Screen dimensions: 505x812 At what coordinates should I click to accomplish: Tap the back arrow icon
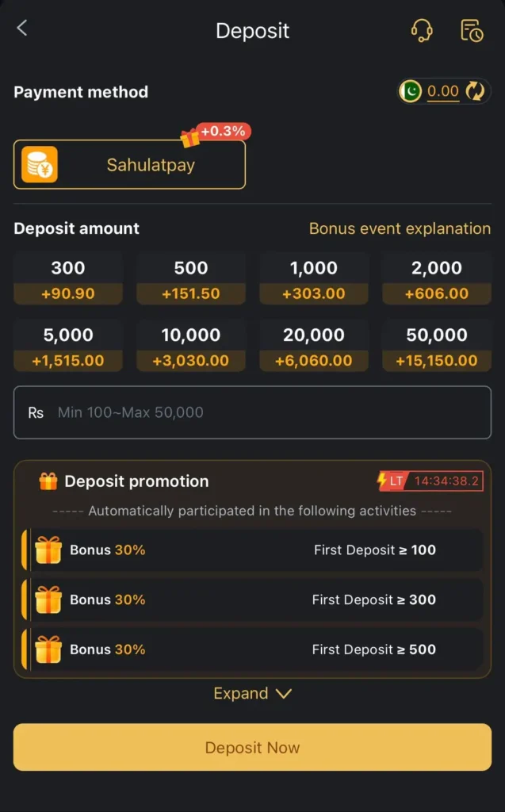[x=22, y=29]
